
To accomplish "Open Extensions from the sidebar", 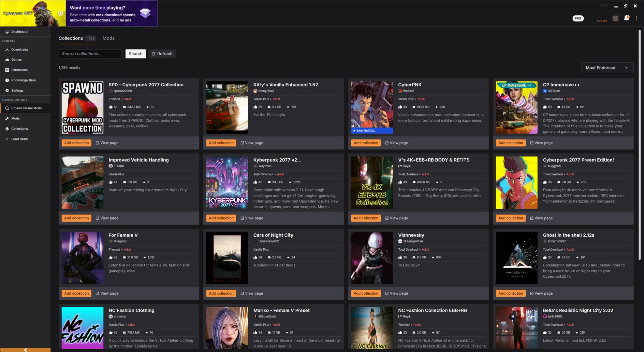I will pos(19,70).
